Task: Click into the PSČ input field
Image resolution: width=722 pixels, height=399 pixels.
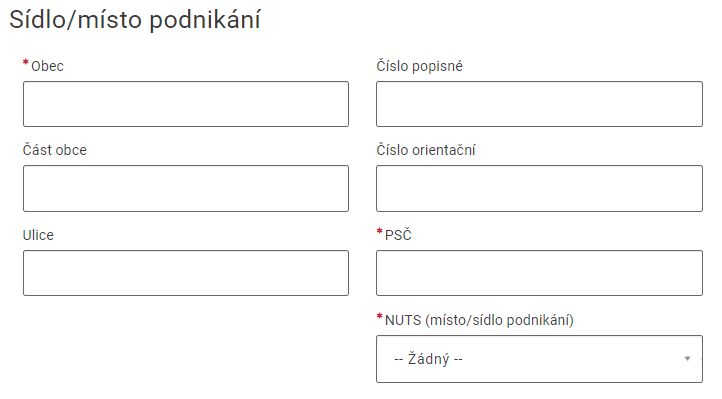Action: tap(539, 273)
